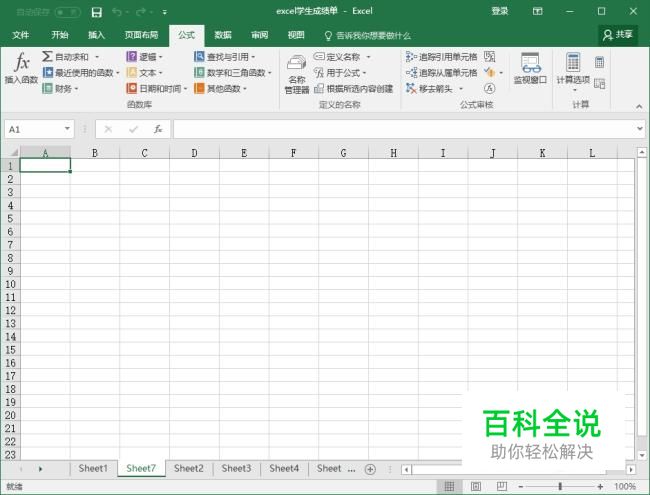This screenshot has height=495, width=650.
Task: Click the Calculate Now icon
Action: click(599, 62)
